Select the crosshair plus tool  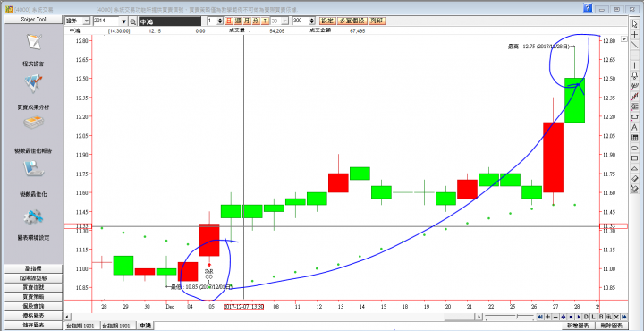pyautogui.click(x=634, y=35)
